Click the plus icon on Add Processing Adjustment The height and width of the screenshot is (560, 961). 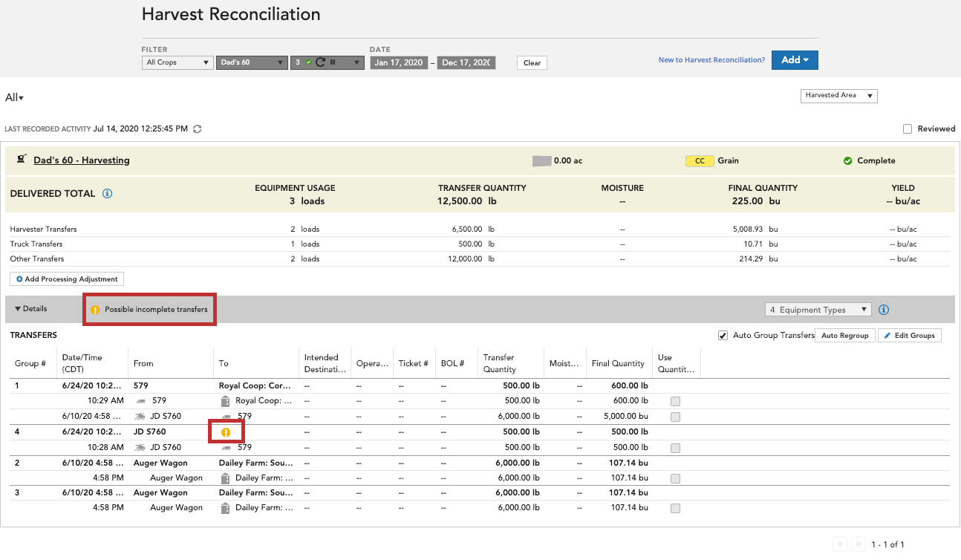19,279
